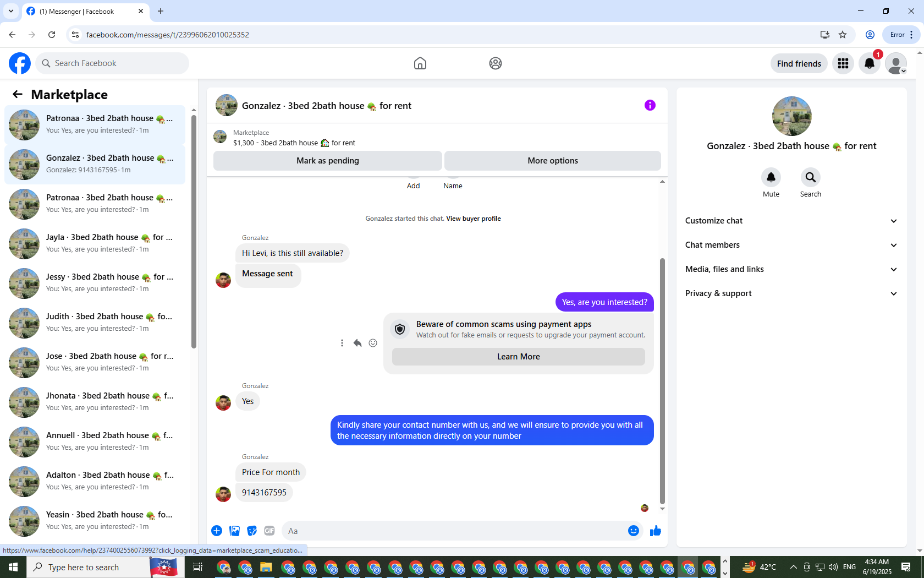Open the Jose conversation

point(95,362)
